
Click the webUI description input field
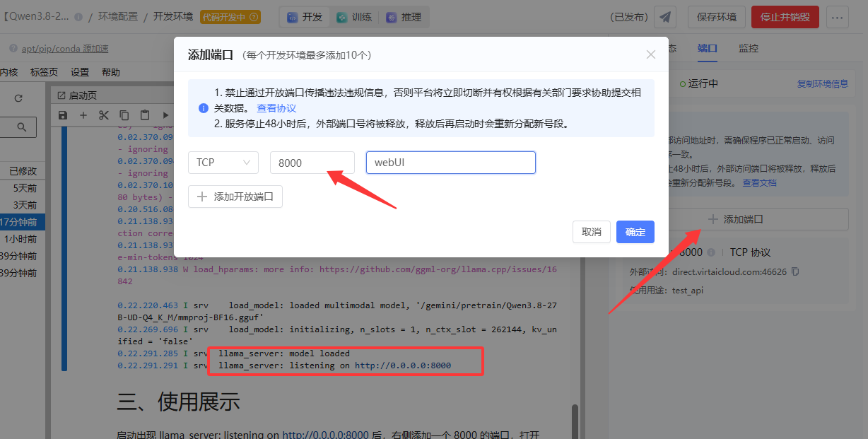(451, 163)
